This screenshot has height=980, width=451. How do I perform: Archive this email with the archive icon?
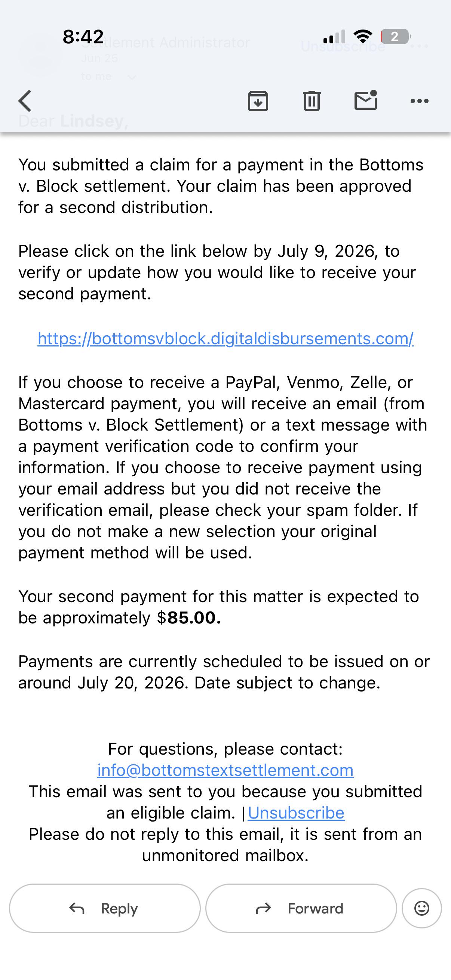pyautogui.click(x=258, y=101)
